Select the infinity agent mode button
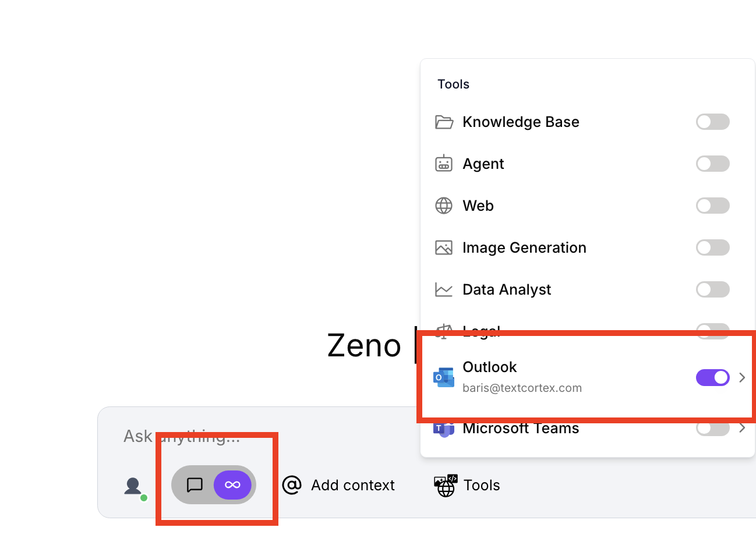Viewport: 756px width, 545px height. [232, 485]
